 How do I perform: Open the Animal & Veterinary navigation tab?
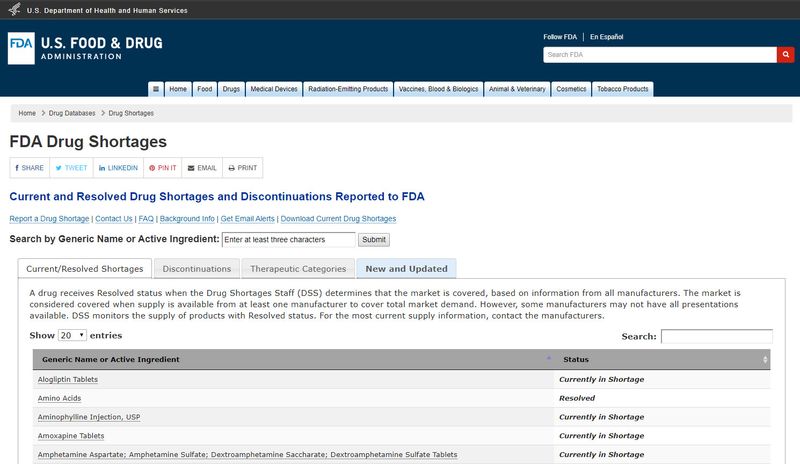(x=517, y=89)
